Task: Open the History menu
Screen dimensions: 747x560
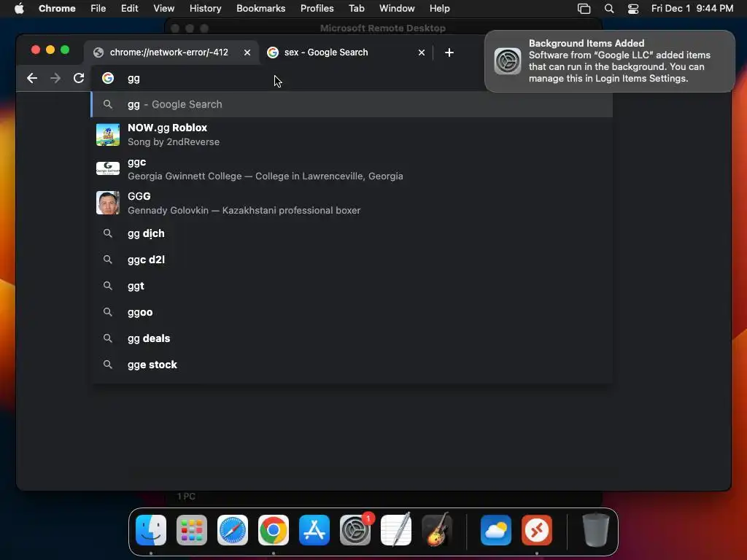Action: click(205, 9)
